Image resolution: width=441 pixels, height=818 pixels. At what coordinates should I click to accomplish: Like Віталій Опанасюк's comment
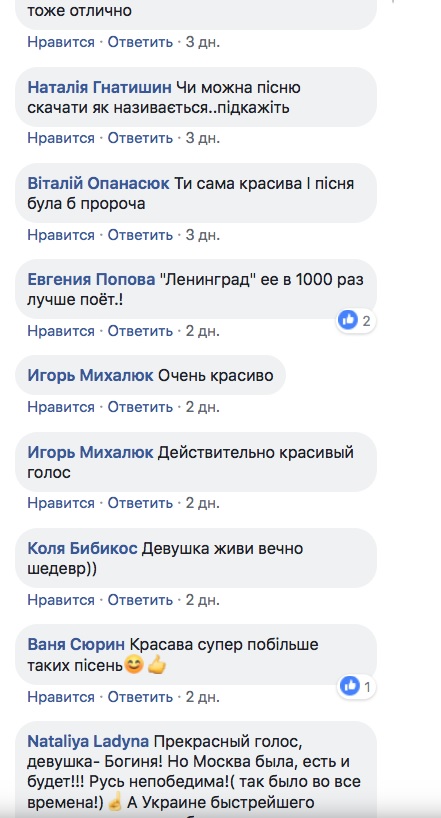(x=61, y=235)
